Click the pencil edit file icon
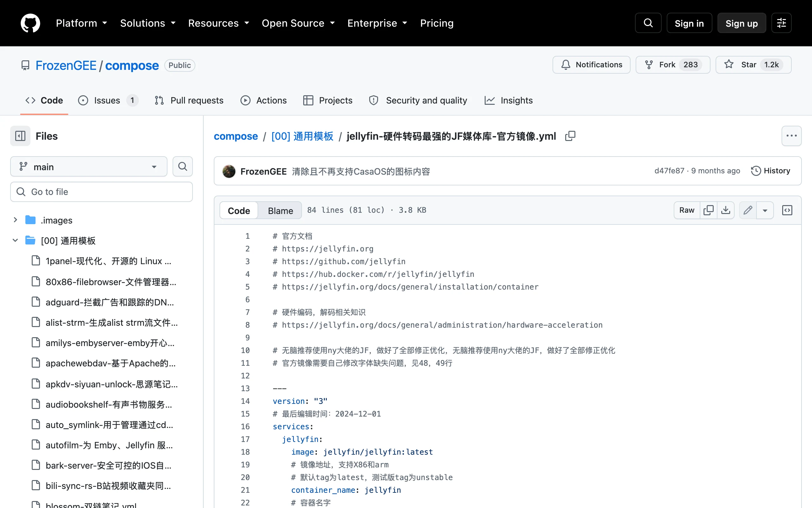 tap(748, 210)
